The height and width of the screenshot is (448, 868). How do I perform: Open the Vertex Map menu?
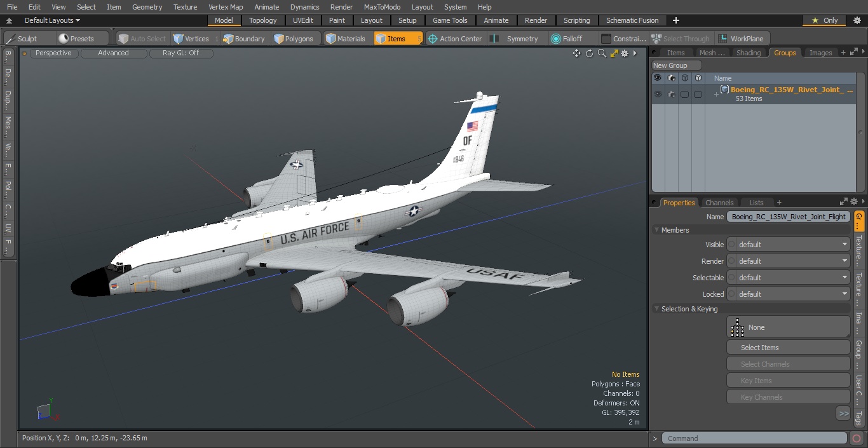coord(226,7)
